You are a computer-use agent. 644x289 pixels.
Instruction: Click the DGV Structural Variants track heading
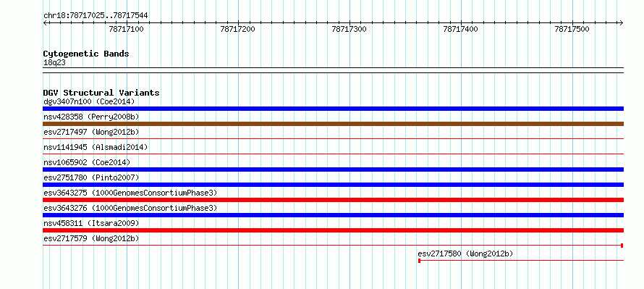[x=101, y=93]
